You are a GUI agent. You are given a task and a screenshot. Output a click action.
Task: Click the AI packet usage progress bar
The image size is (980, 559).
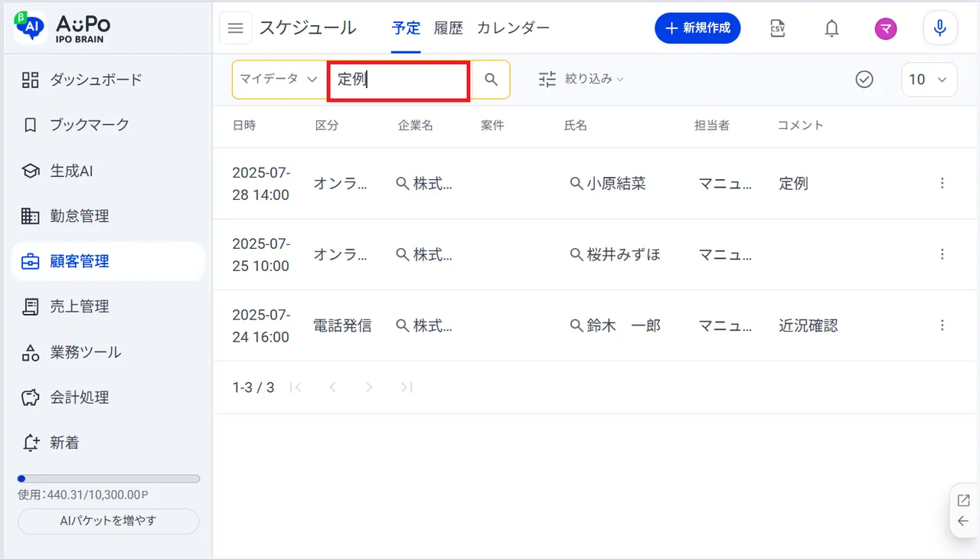(x=109, y=479)
